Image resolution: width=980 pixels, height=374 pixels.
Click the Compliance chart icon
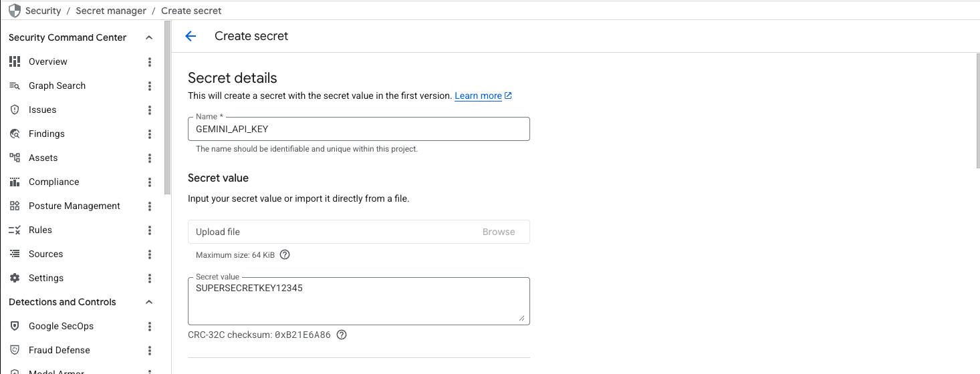15,182
